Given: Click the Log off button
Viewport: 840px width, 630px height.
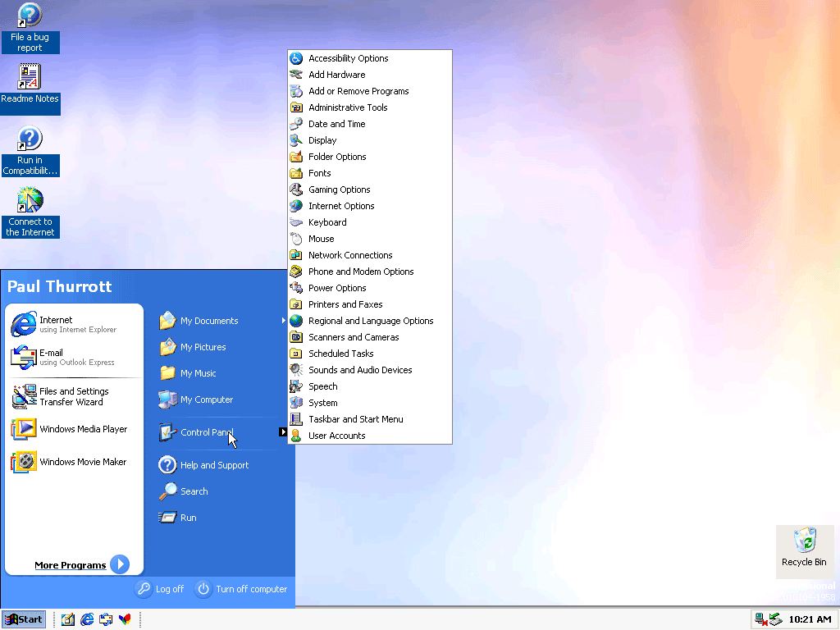Looking at the screenshot, I should point(160,589).
